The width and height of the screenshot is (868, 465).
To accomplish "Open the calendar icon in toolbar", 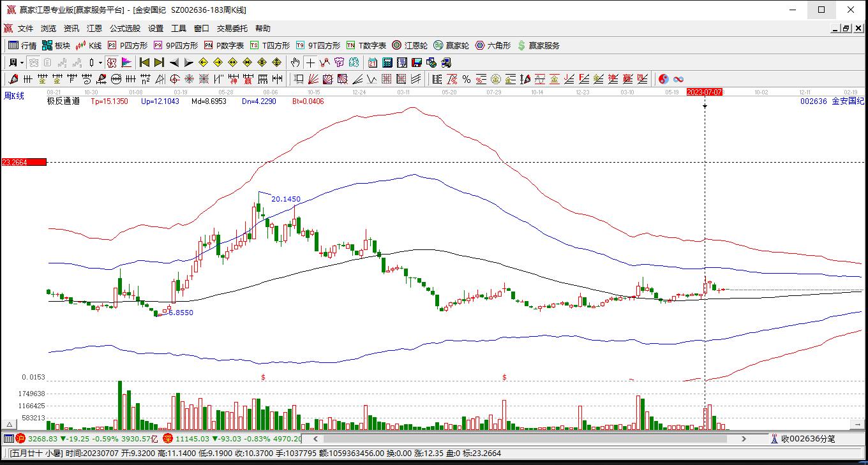I will click(x=373, y=63).
